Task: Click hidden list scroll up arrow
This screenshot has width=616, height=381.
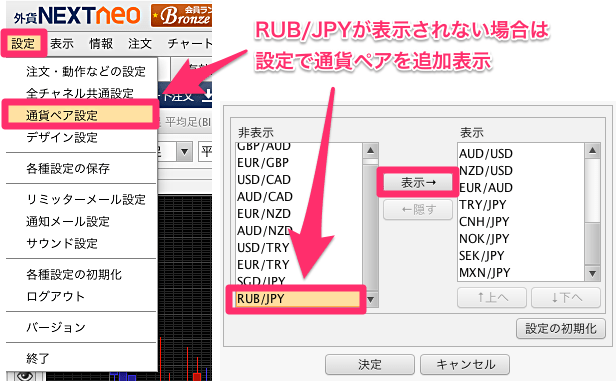Action: (x=370, y=150)
